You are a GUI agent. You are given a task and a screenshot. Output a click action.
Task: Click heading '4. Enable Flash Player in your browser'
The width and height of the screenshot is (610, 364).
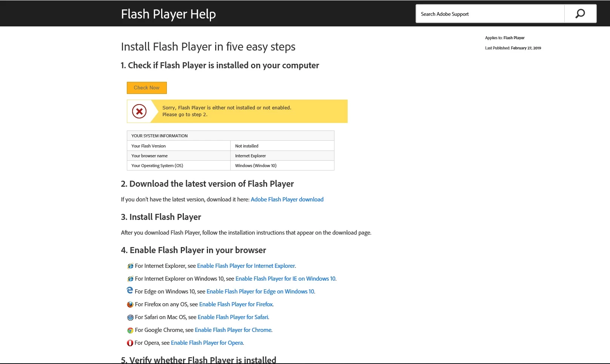click(193, 250)
